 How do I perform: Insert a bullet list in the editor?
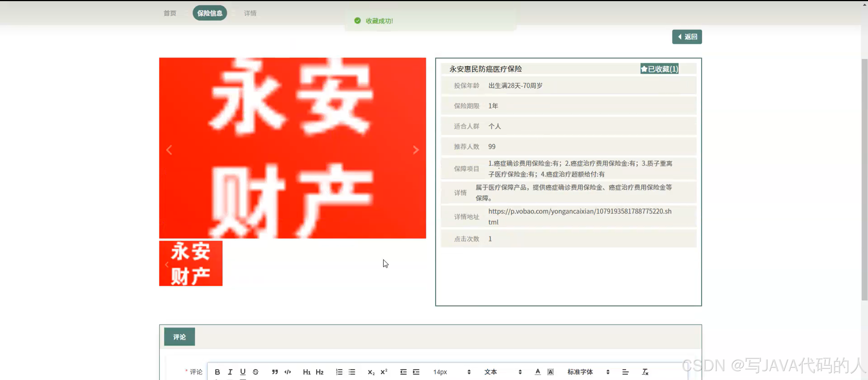[352, 372]
